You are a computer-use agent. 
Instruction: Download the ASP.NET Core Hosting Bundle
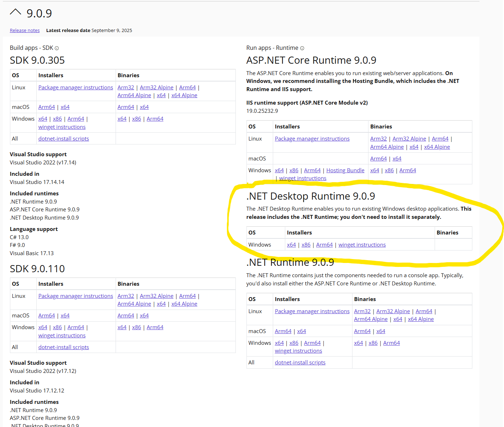(345, 170)
